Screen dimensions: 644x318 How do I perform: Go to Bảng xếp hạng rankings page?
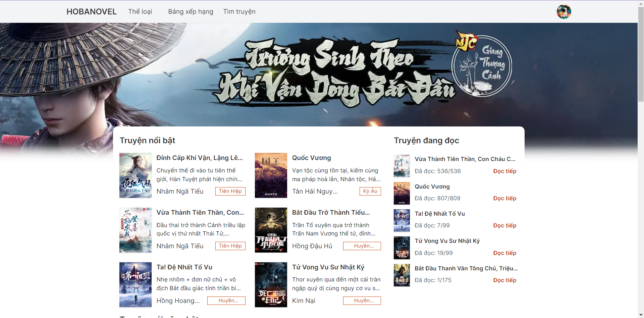click(191, 12)
